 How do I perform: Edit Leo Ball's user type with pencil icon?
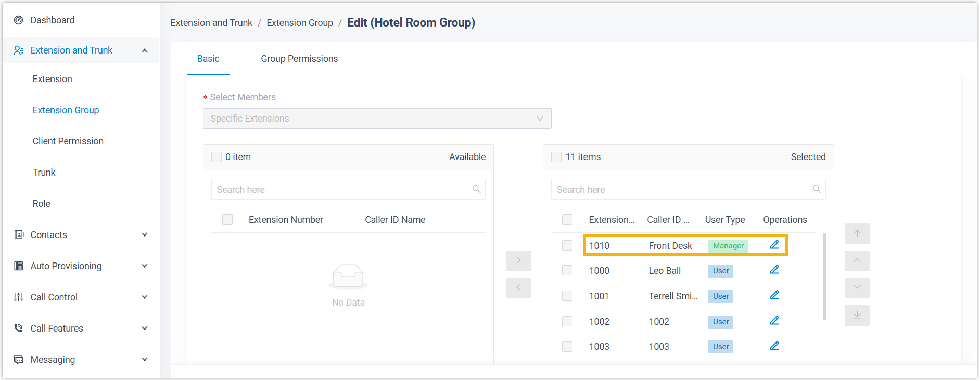pyautogui.click(x=774, y=270)
